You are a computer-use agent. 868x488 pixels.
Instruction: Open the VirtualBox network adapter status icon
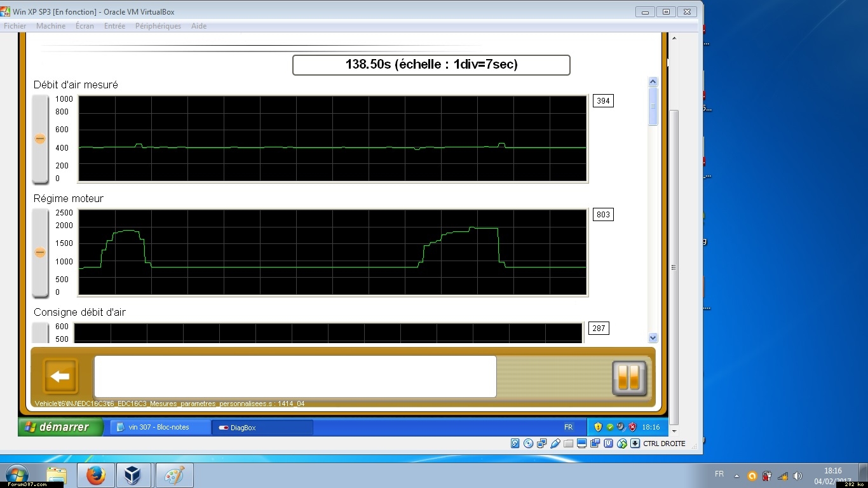(x=541, y=444)
